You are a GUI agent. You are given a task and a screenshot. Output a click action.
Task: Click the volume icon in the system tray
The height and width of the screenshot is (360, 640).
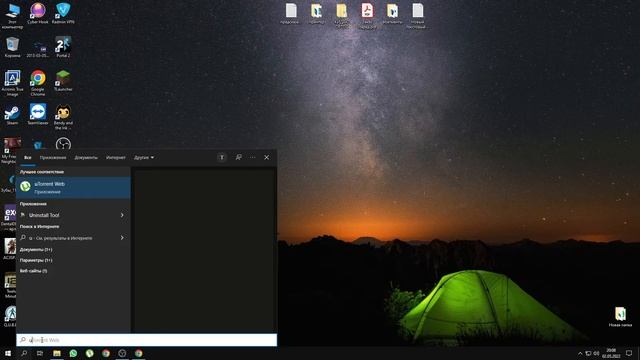[x=596, y=353]
